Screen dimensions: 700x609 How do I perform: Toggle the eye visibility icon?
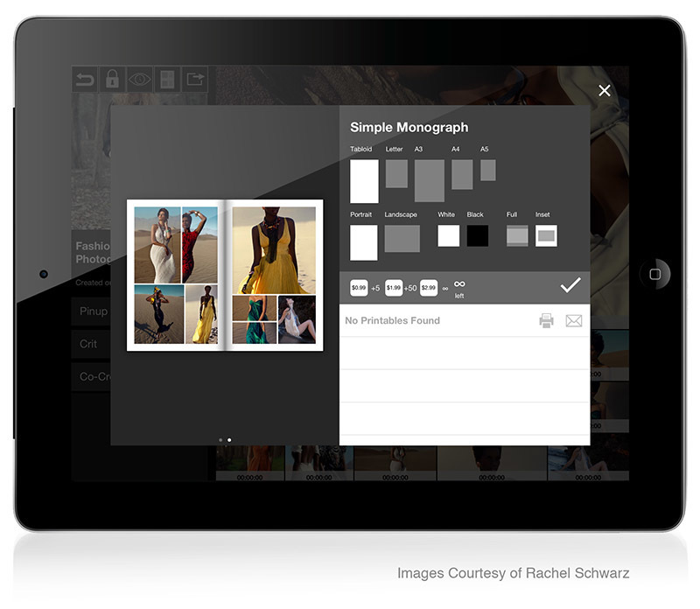(x=139, y=80)
